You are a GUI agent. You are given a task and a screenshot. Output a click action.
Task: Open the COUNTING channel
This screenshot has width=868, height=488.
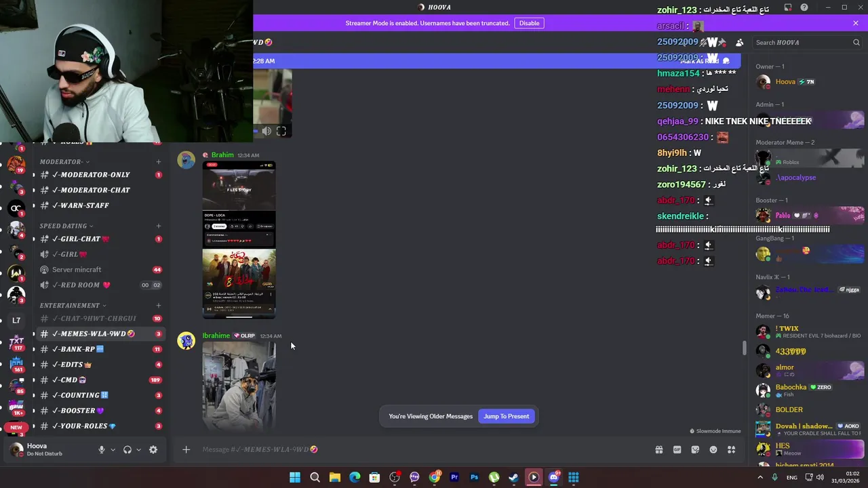click(100, 395)
